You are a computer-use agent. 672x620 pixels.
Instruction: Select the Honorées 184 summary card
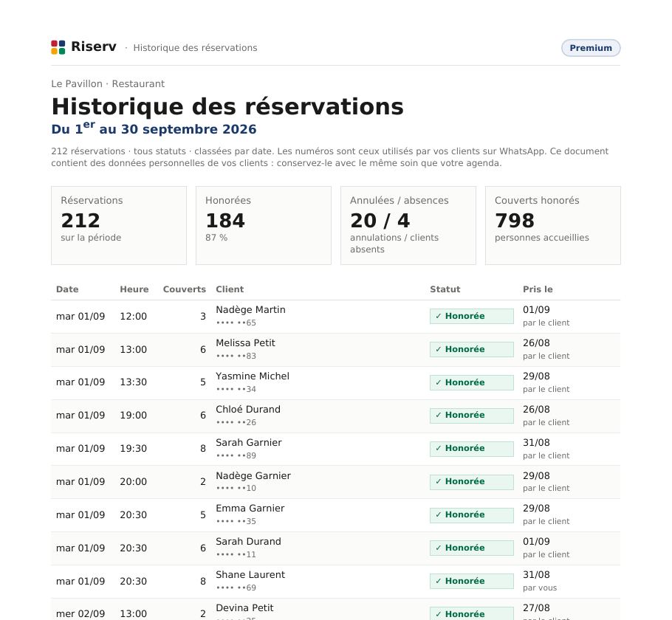(264, 225)
